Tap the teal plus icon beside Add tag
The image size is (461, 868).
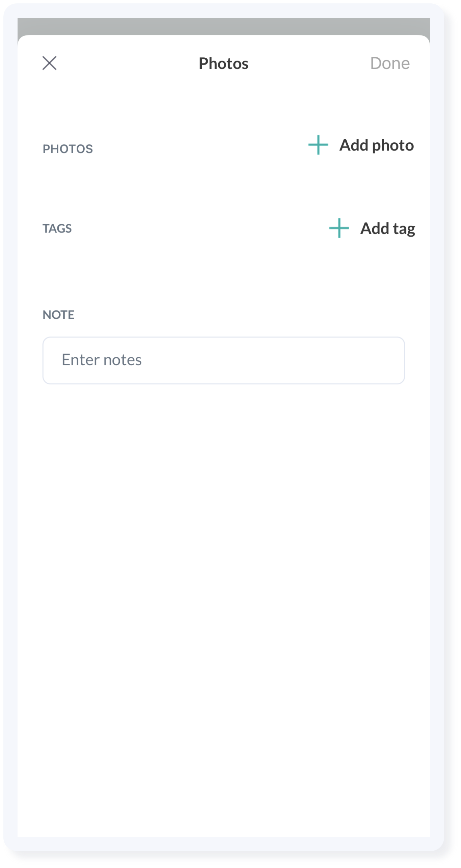tap(339, 228)
